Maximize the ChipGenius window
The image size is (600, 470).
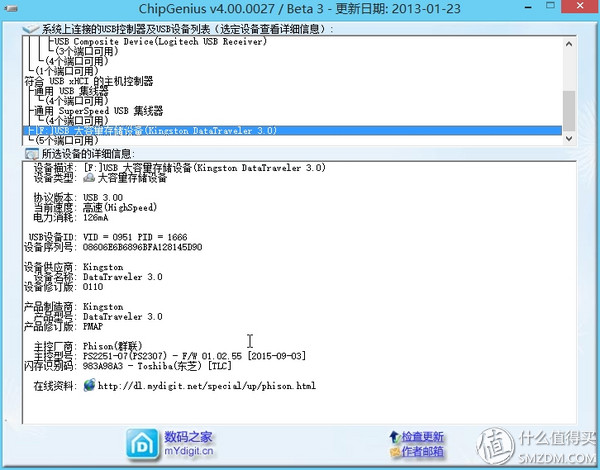550,6
